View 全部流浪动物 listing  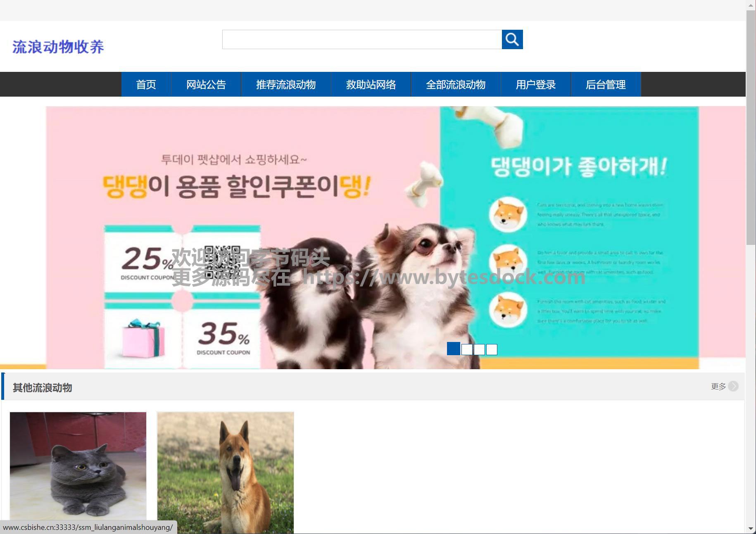click(x=455, y=84)
